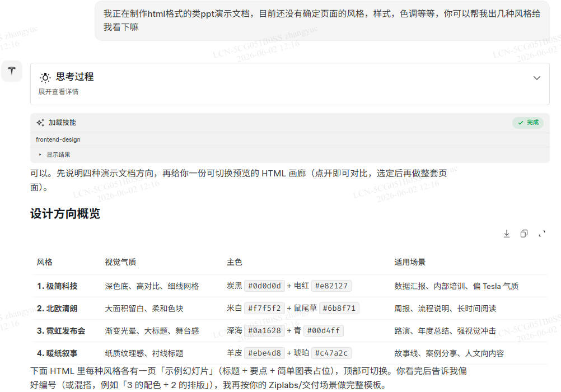Click the #0d0d0d color code

click(264, 286)
